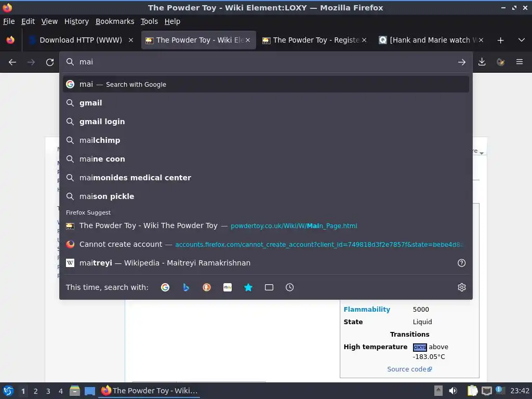Open the Tools menu
The width and height of the screenshot is (532, 399).
(x=149, y=21)
